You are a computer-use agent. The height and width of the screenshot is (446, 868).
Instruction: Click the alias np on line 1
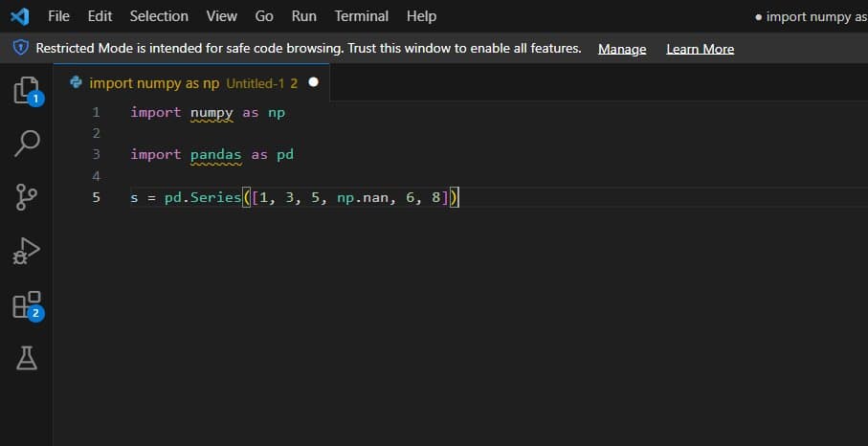277,112
